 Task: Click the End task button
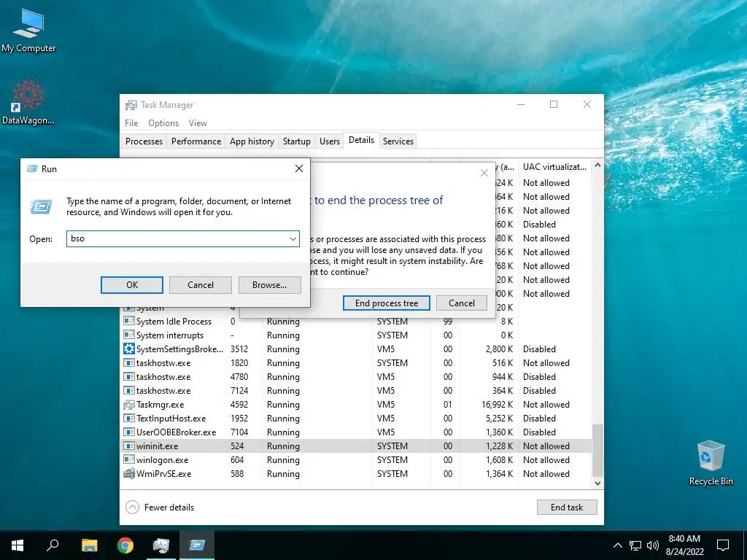(567, 507)
